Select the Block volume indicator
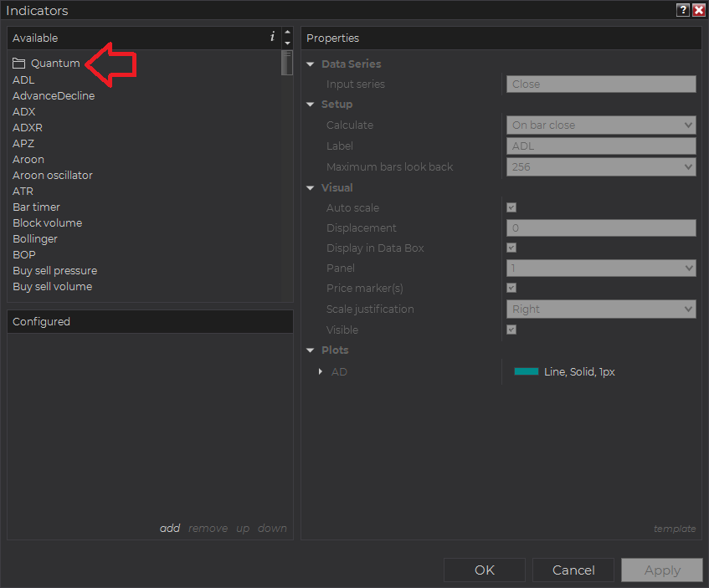Image resolution: width=709 pixels, height=588 pixels. click(x=47, y=222)
